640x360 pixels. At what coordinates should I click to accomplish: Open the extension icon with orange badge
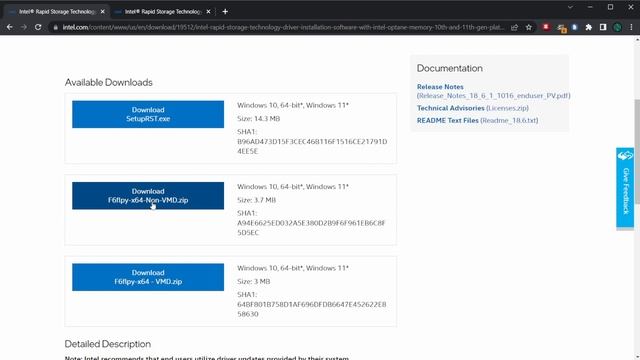(x=561, y=28)
